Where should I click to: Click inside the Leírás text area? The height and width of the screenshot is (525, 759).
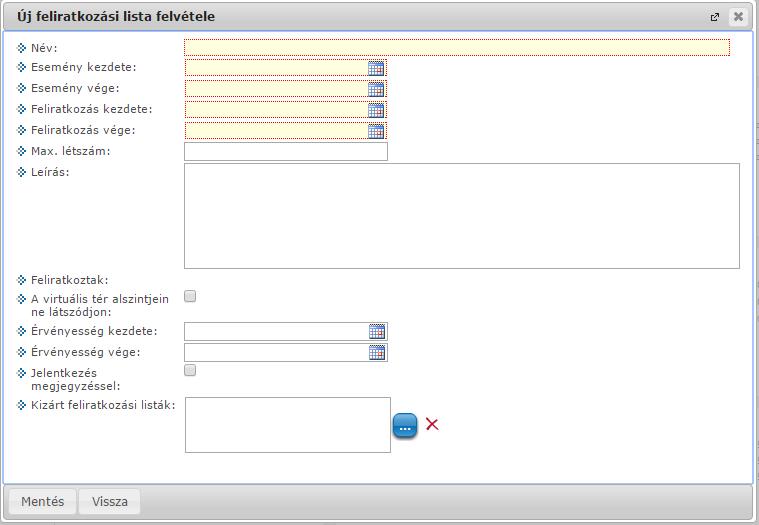(462, 216)
